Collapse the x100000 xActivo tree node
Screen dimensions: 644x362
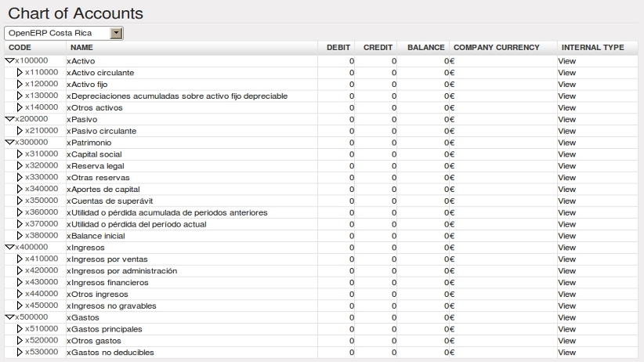9,60
